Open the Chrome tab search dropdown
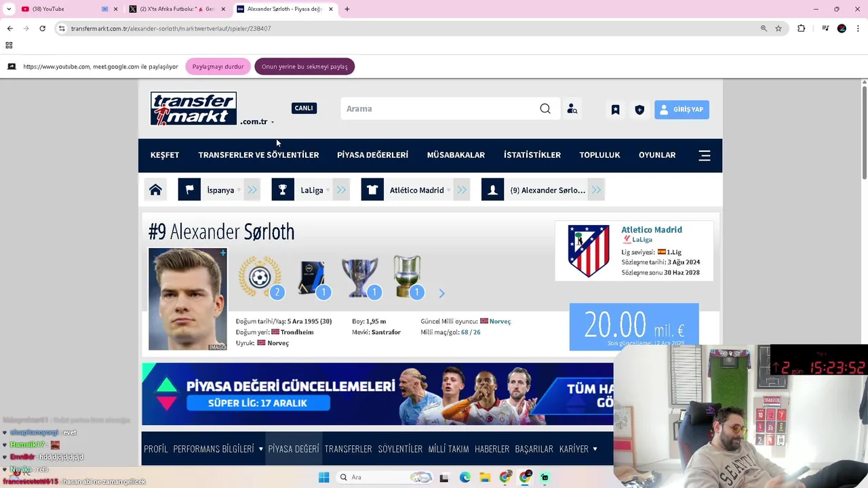868x488 pixels. [9, 9]
